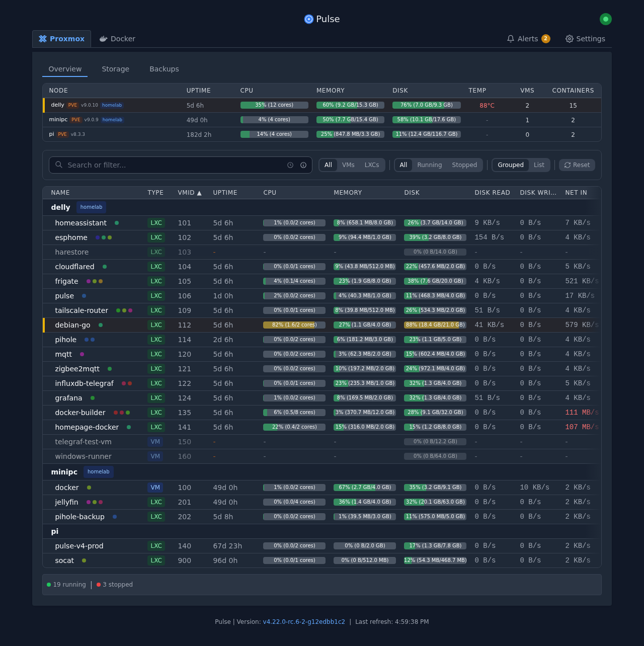Image resolution: width=644 pixels, height=646 pixels.
Task: Click the Pulse logo icon in the header
Action: [309, 19]
